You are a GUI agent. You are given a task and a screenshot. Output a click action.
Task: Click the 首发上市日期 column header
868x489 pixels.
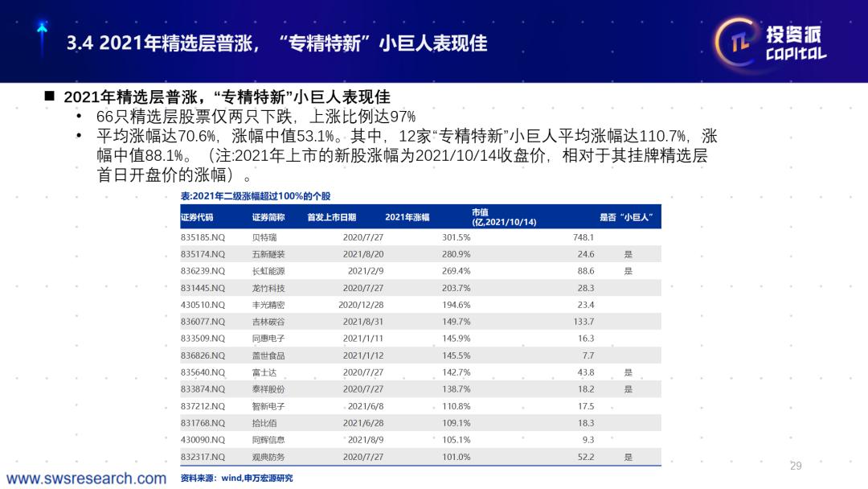tap(332, 217)
